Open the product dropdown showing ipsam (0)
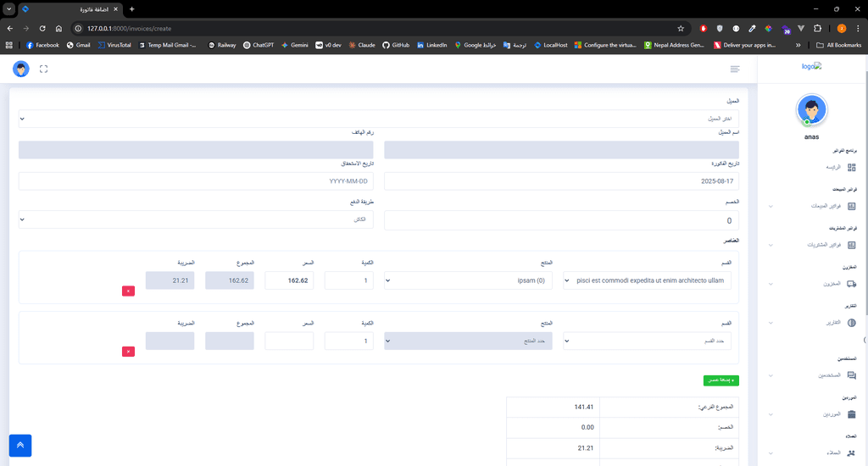The width and height of the screenshot is (868, 466). [468, 280]
